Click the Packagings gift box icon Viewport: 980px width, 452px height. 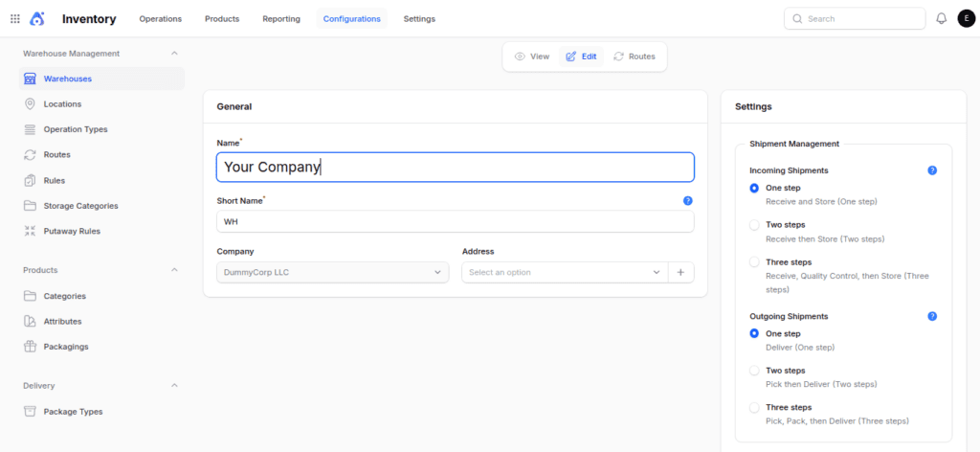30,347
